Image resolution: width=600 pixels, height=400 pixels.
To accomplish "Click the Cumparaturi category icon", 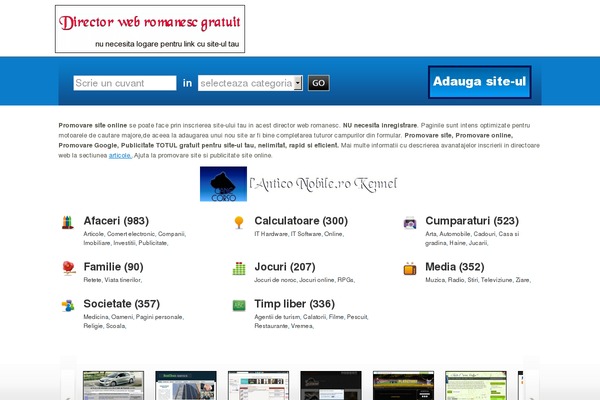I will point(410,222).
